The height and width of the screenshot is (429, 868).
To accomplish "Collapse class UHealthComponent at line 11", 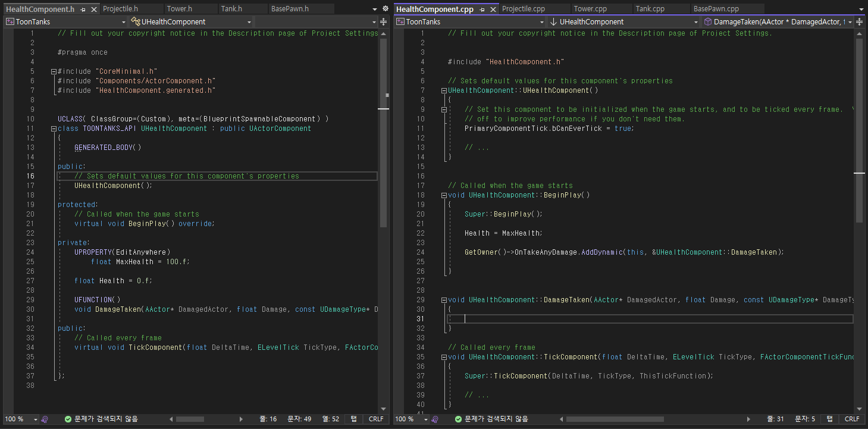I will pyautogui.click(x=54, y=129).
